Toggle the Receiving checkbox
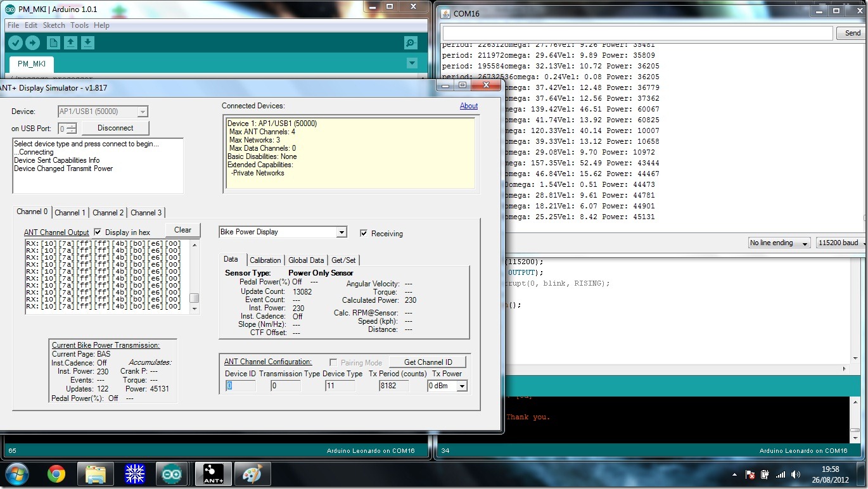This screenshot has height=489, width=868. (364, 234)
